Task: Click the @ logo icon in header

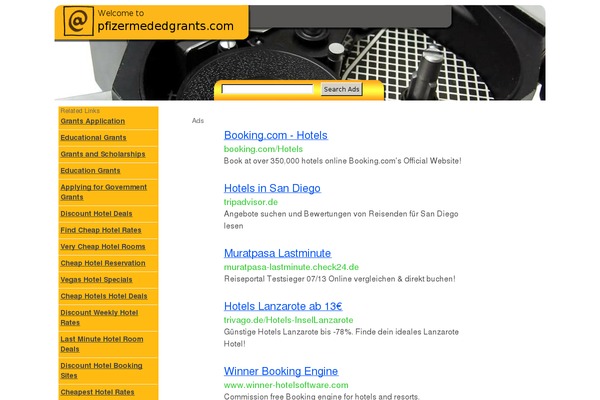Action: pyautogui.click(x=78, y=21)
